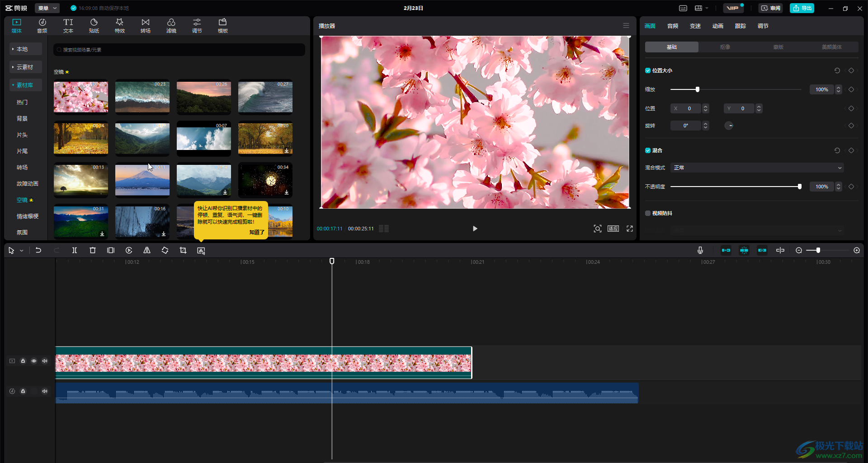Image resolution: width=868 pixels, height=463 pixels.
Task: Uncheck the 位置大小 checkbox
Action: point(648,70)
